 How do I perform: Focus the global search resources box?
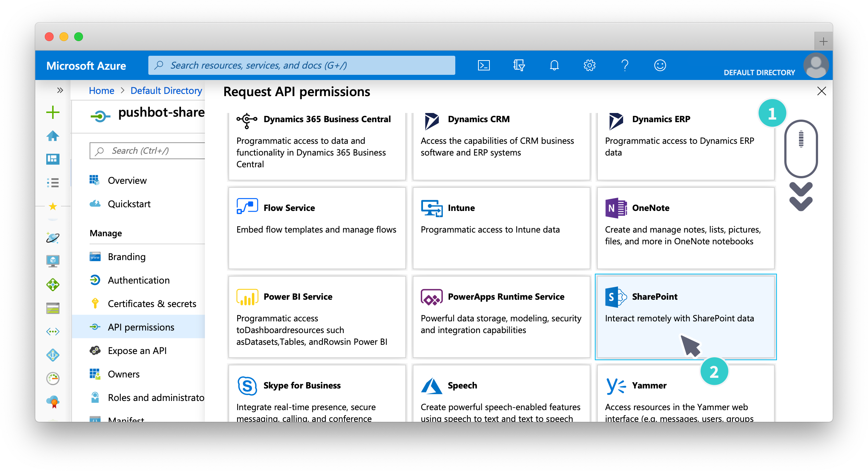(x=302, y=65)
